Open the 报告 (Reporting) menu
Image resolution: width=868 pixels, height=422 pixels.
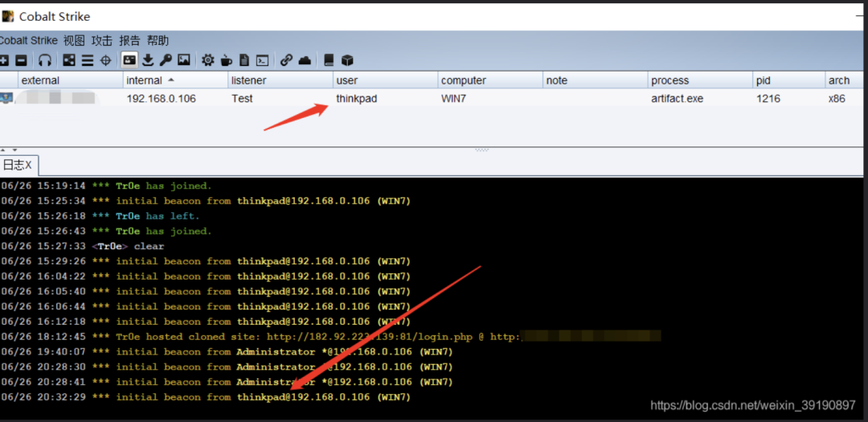(129, 40)
